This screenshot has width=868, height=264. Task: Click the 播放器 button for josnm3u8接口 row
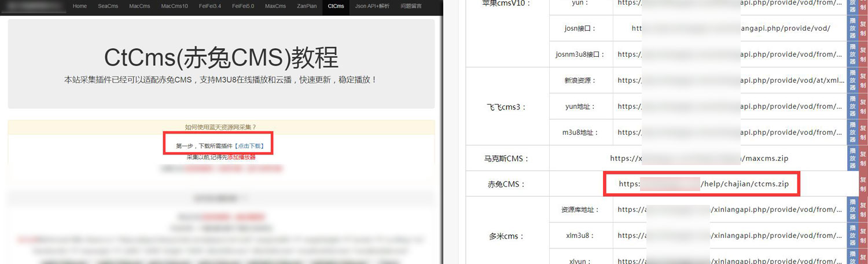(852, 54)
